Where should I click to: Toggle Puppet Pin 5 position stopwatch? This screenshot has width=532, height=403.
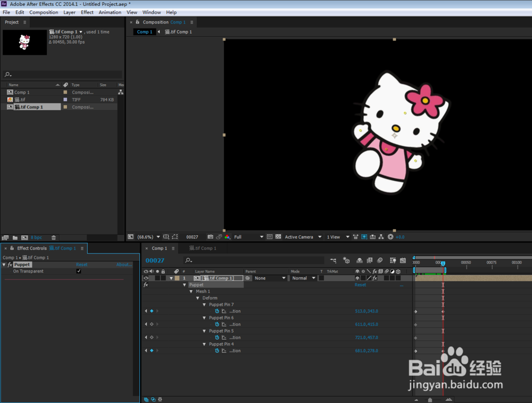(217, 338)
